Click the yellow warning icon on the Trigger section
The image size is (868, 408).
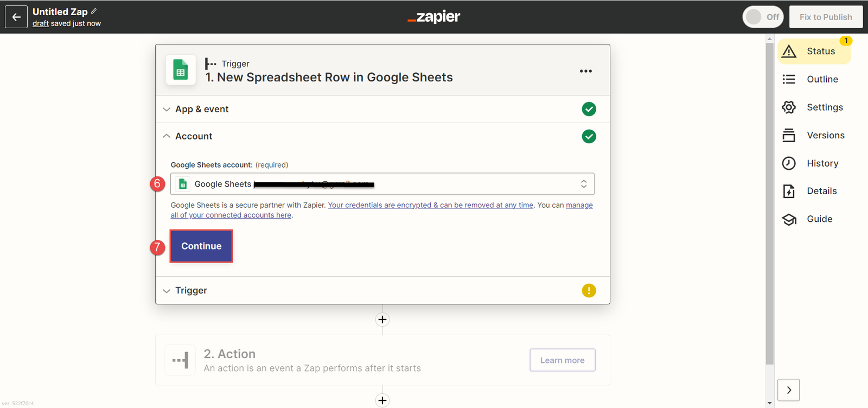pyautogui.click(x=589, y=291)
